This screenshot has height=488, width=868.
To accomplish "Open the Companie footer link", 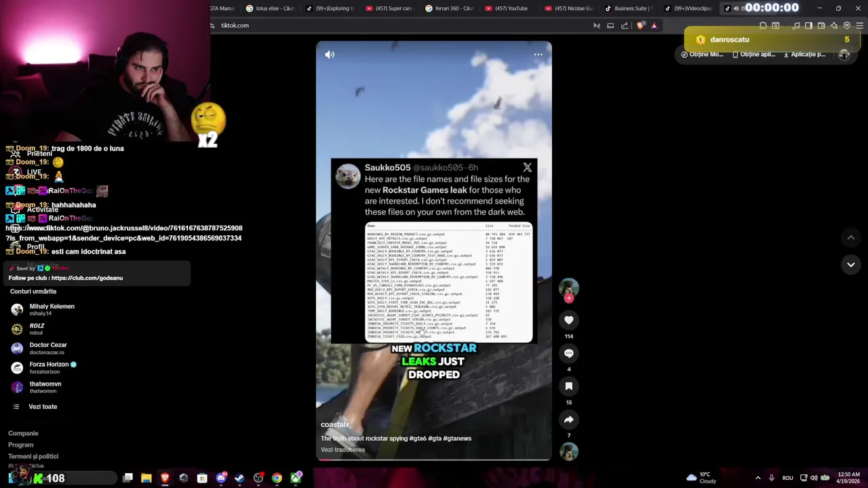I will click(x=23, y=434).
